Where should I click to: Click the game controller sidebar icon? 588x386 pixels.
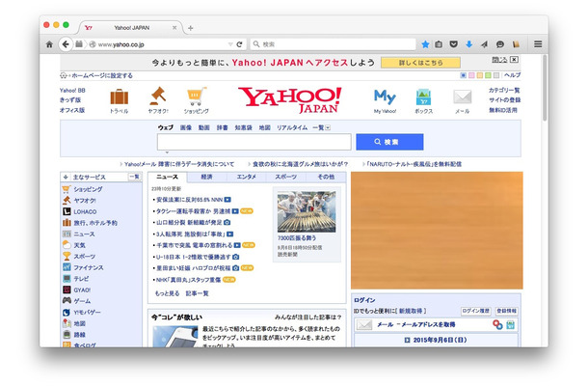pos(67,300)
